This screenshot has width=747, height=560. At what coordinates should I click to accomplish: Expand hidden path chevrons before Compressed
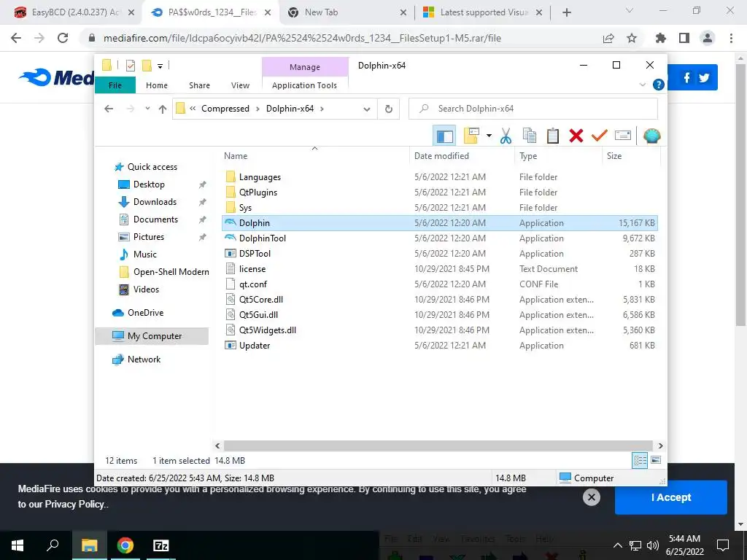pos(193,109)
